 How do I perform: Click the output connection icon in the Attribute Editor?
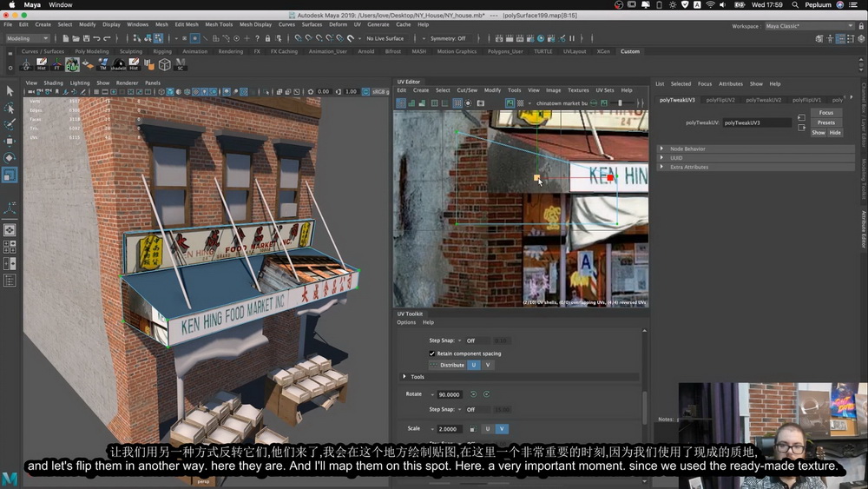pyautogui.click(x=801, y=128)
